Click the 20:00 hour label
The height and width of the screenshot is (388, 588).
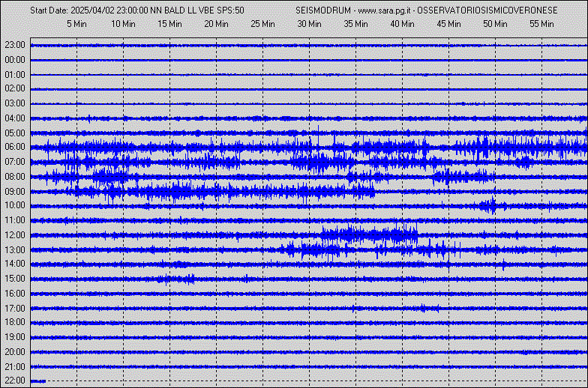15,352
